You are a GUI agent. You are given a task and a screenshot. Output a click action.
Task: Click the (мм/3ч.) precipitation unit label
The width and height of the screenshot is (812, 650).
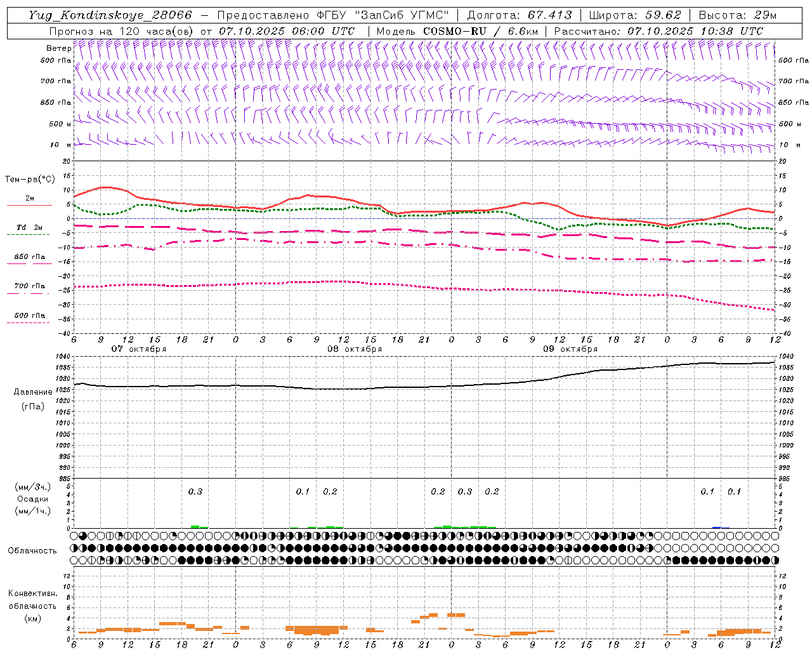coord(33,487)
